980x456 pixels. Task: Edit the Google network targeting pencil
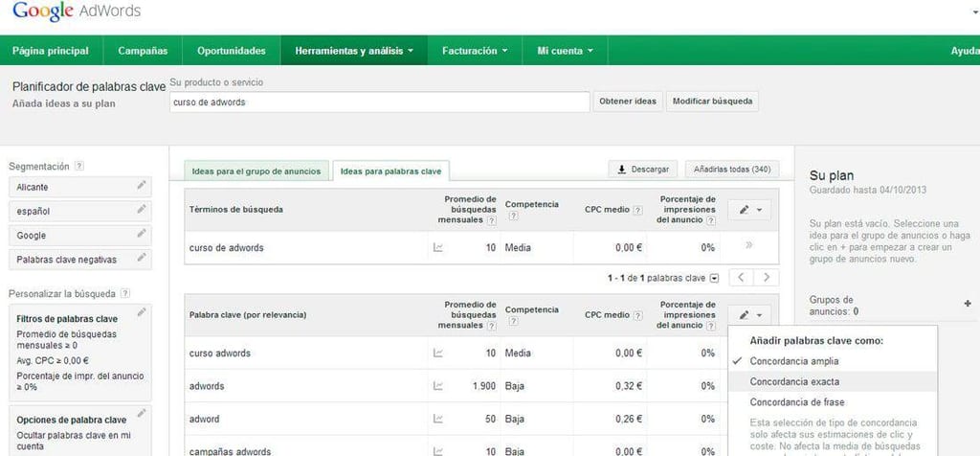[x=142, y=235]
